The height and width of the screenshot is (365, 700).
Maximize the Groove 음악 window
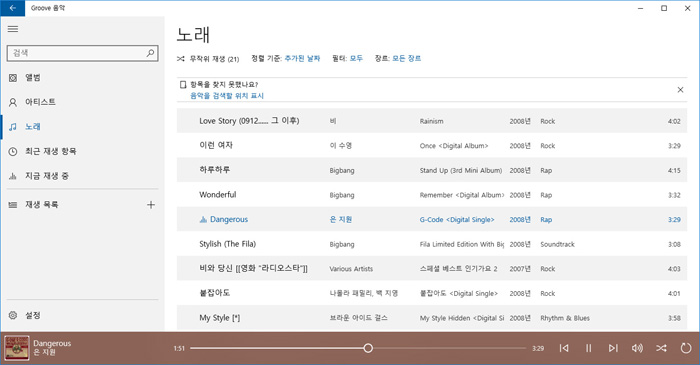point(664,8)
